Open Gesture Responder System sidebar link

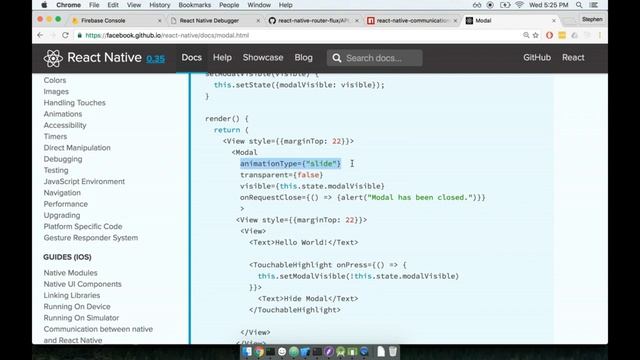(x=91, y=238)
